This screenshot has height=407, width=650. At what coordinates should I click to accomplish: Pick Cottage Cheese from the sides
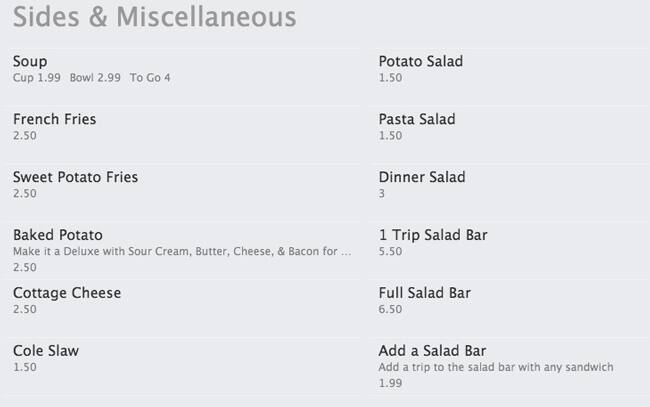66,294
